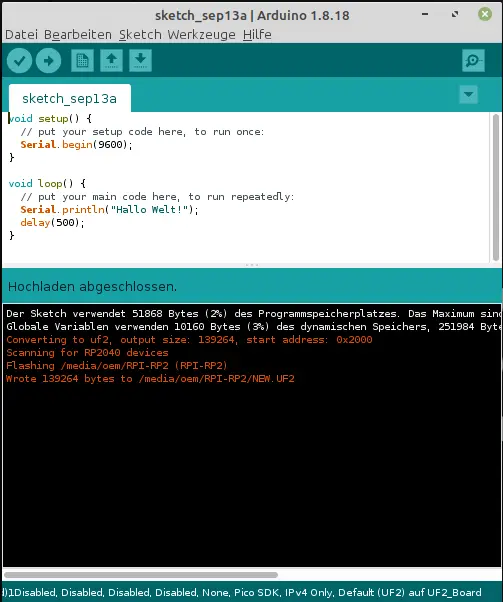Open the Bearbeiten menu
The image size is (503, 602).
tap(78, 35)
